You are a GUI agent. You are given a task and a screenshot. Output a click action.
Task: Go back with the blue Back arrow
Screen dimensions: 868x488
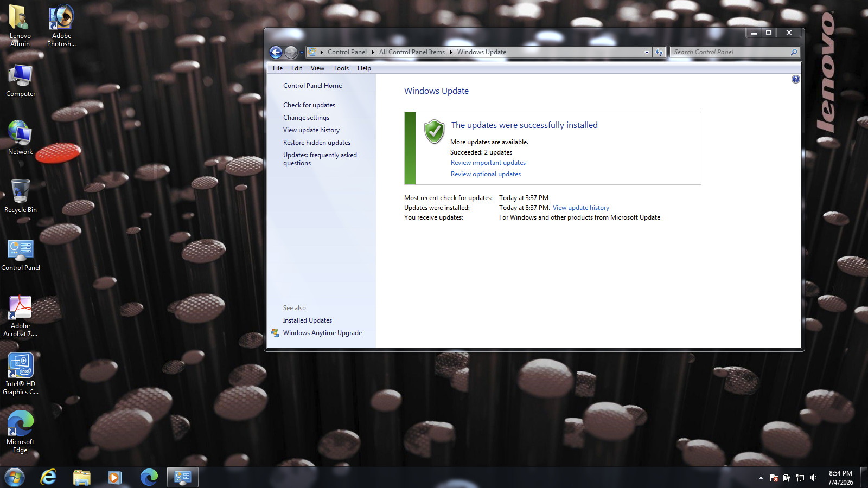point(276,52)
